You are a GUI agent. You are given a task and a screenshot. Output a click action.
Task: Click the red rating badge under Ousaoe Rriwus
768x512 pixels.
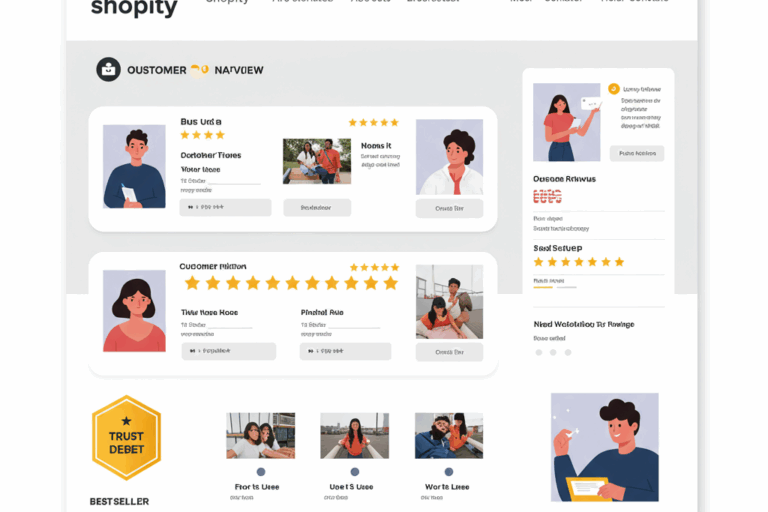pyautogui.click(x=547, y=197)
